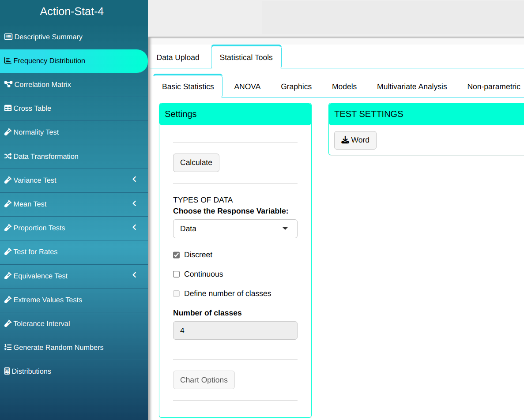Screen dimensions: 524x420
Task: Open the ANOVA tab
Action: coord(247,87)
